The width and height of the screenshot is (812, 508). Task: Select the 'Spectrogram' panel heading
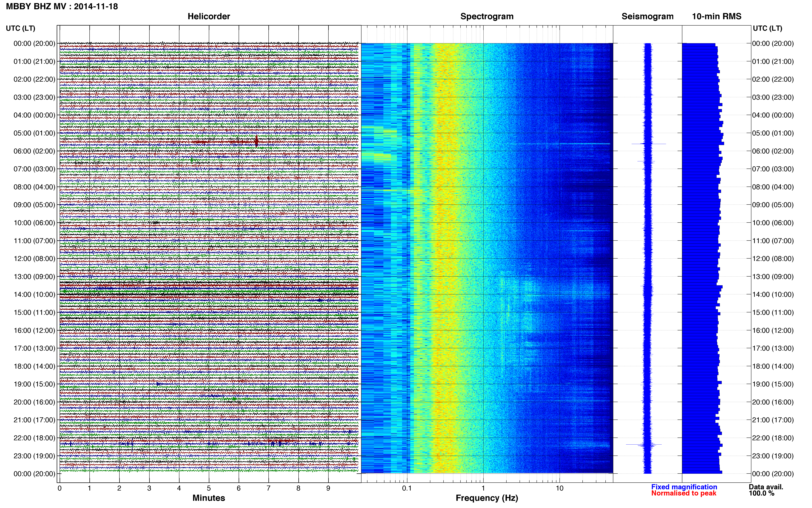tap(487, 16)
